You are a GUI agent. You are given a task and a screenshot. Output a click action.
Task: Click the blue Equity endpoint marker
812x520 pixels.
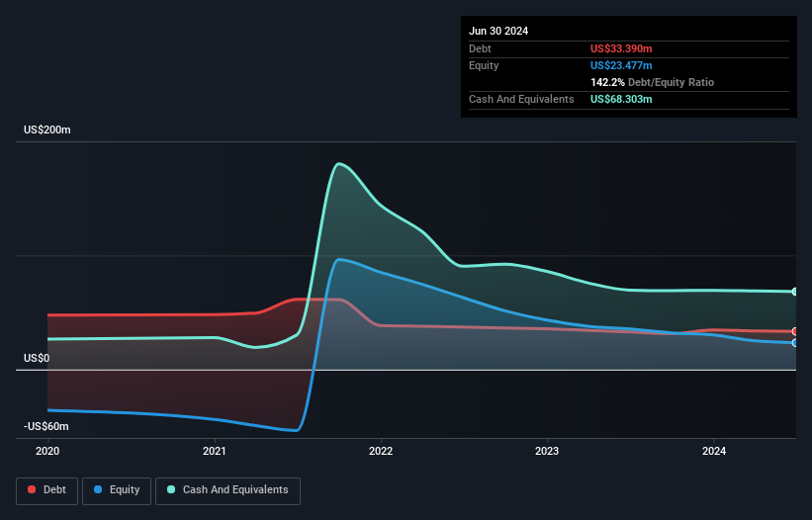795,342
